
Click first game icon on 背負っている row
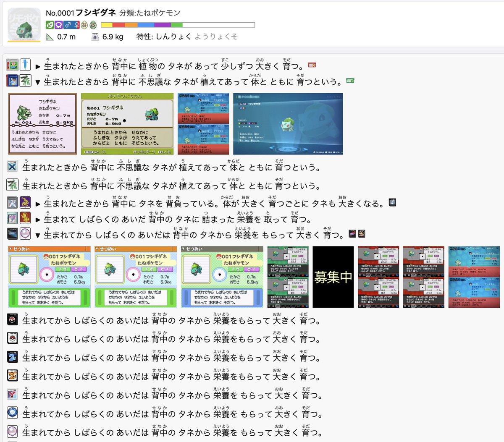coord(13,202)
